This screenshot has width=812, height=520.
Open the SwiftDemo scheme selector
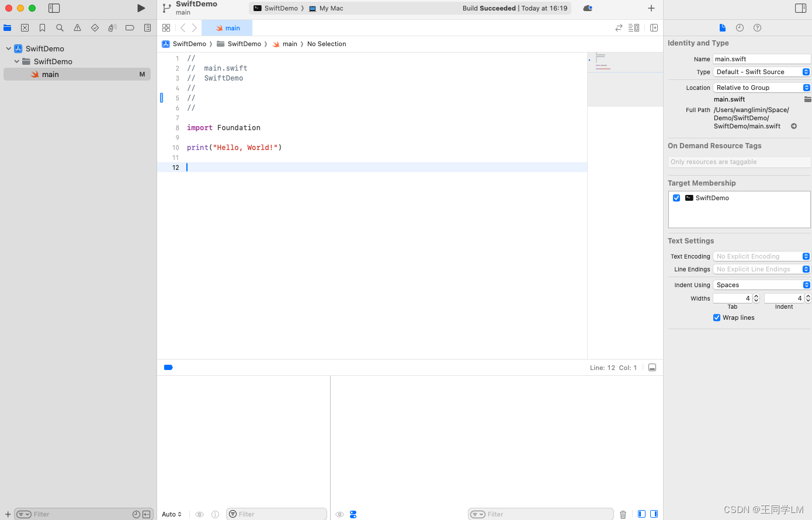[x=276, y=8]
